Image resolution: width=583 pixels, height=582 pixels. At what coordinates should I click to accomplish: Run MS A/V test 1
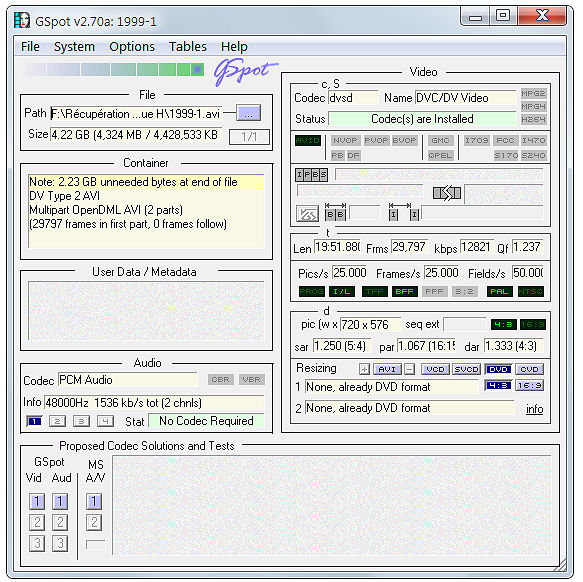(94, 501)
